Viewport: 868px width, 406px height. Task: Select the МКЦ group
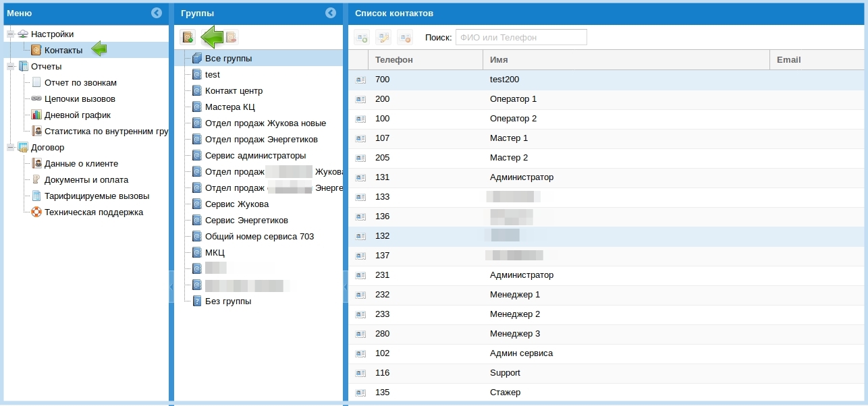point(215,252)
